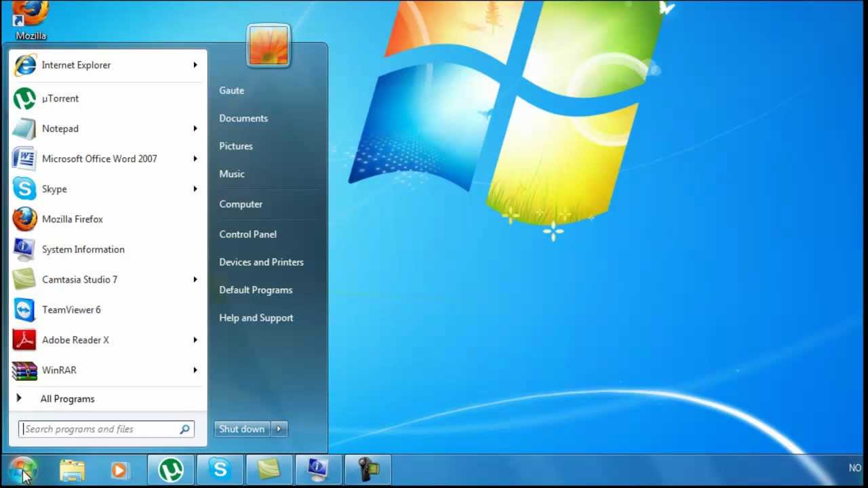
Task: Switch to µTorrent on the taskbar
Action: (171, 470)
